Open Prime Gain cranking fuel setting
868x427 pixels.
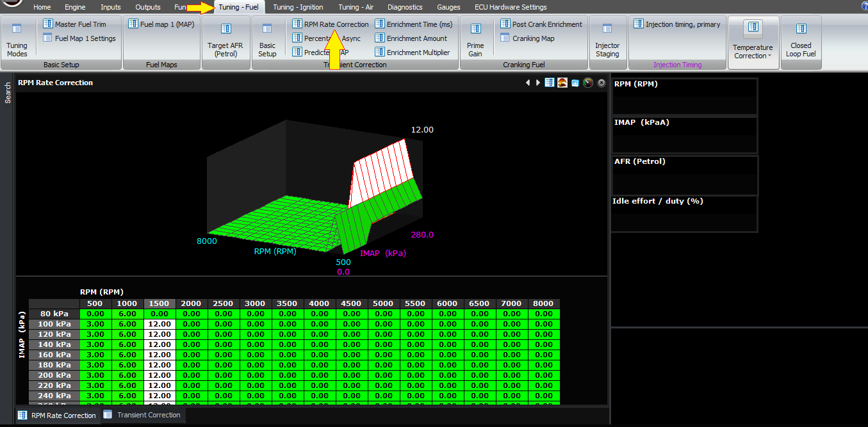(x=475, y=40)
